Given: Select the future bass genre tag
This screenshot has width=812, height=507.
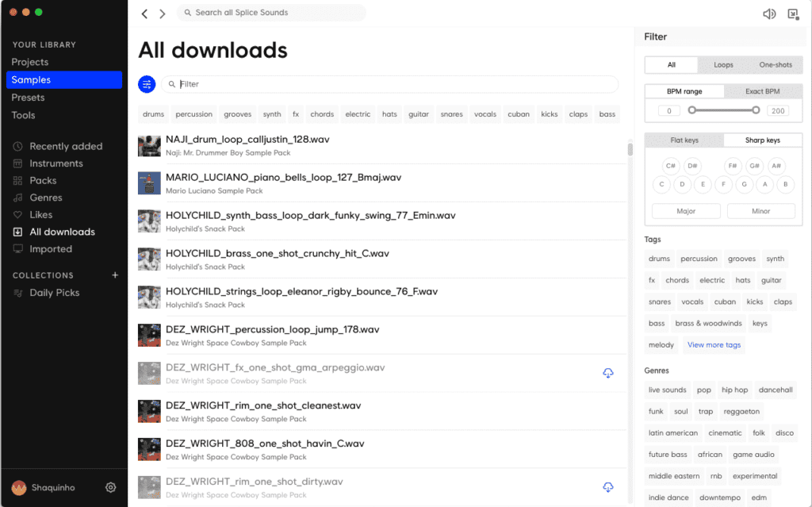Looking at the screenshot, I should pyautogui.click(x=668, y=455).
